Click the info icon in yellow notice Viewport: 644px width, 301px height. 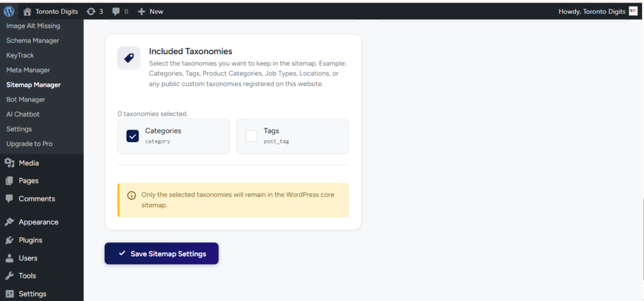tap(131, 195)
